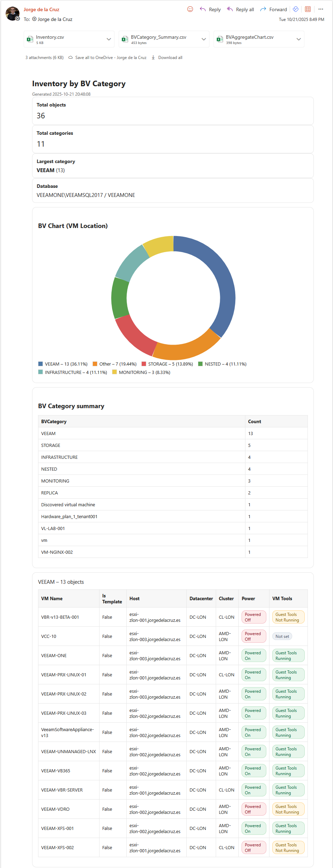333x868 pixels.
Task: Click the 'Inventory by BV Category' heading
Action: point(79,84)
